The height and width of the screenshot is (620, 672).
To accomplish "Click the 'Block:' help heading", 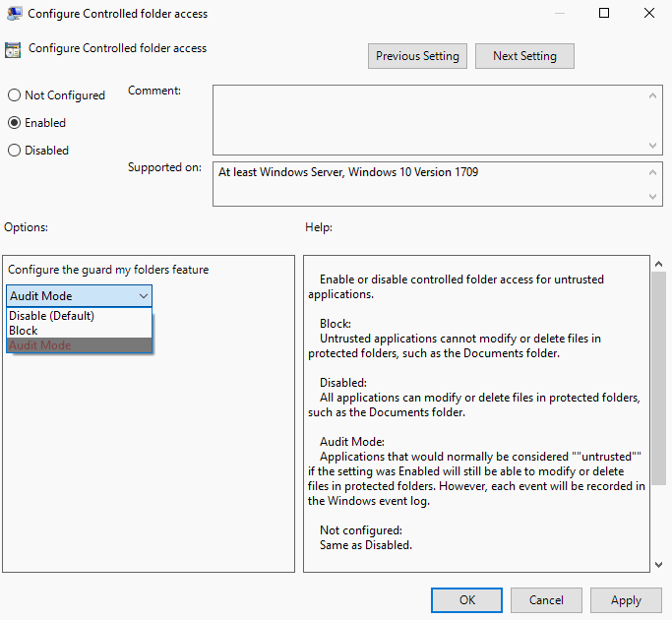I will [336, 324].
